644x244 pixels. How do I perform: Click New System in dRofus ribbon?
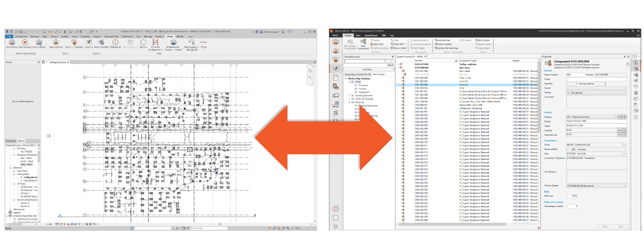[x=483, y=40]
